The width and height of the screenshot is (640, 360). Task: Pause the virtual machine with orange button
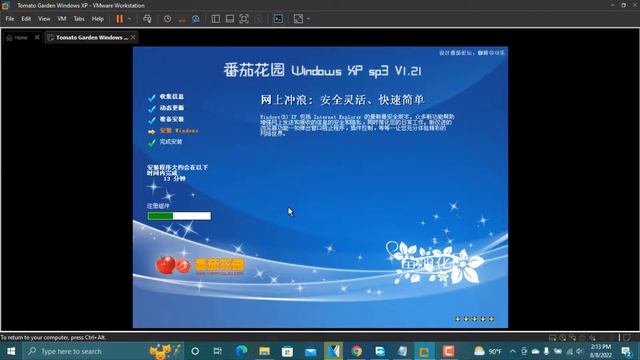coord(120,19)
